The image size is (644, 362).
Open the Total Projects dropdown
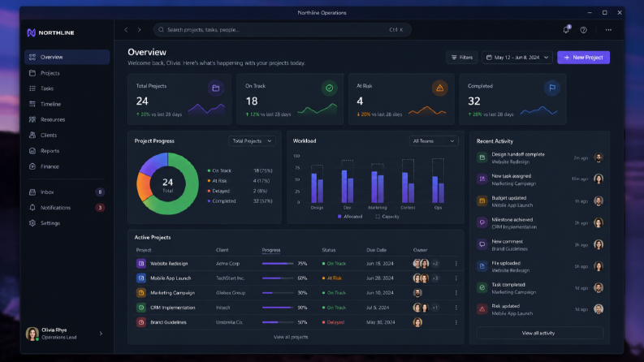(252, 140)
